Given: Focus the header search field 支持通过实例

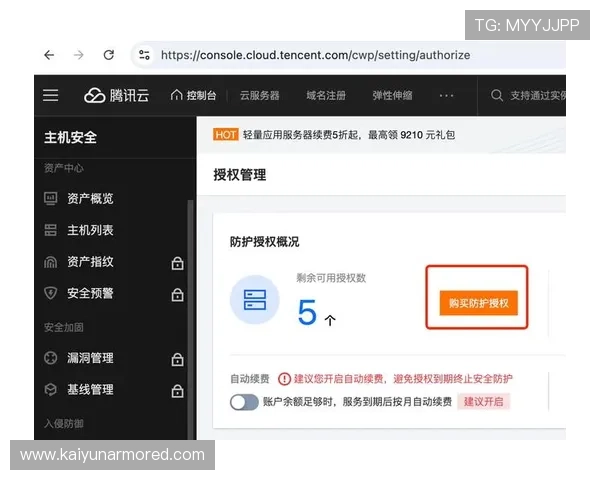Looking at the screenshot, I should coord(538,95).
